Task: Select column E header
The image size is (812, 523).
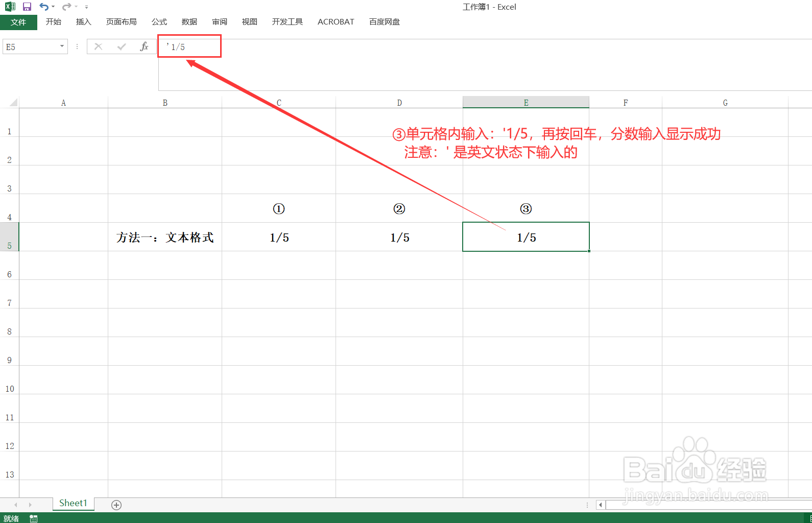Action: point(526,103)
